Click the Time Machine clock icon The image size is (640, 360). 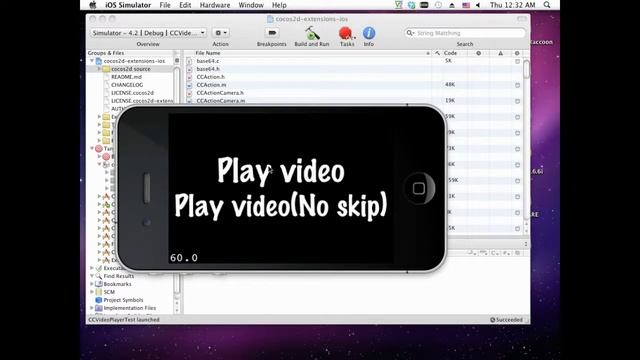(438, 5)
